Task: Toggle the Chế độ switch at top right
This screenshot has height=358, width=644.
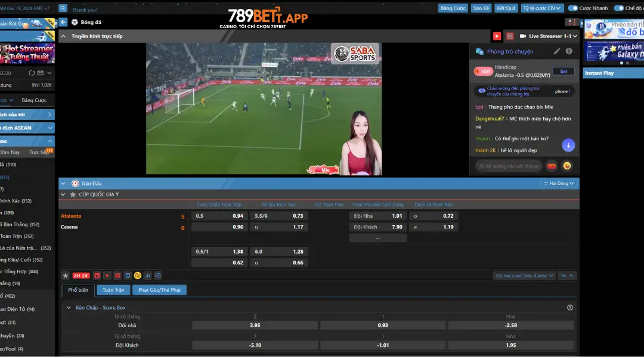Action: (x=618, y=8)
